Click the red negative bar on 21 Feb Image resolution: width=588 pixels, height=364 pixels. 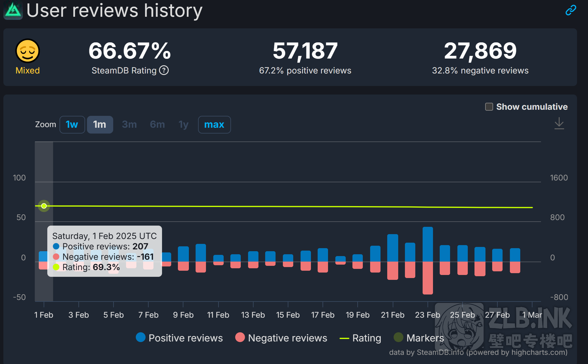(x=392, y=270)
